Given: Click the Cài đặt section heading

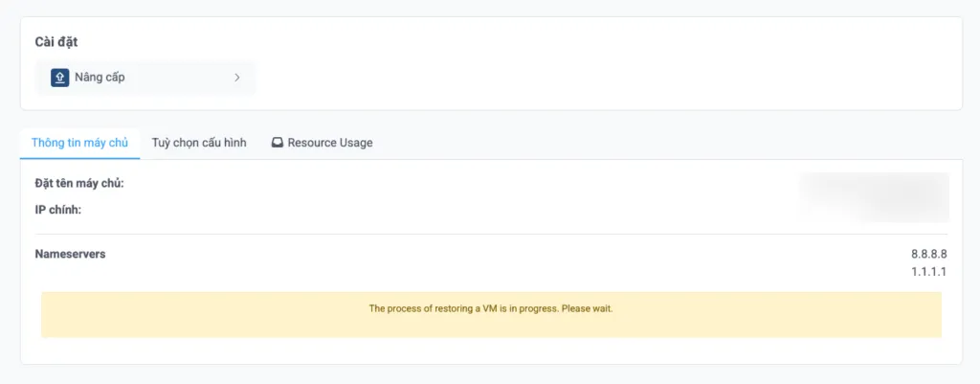Looking at the screenshot, I should [56, 42].
